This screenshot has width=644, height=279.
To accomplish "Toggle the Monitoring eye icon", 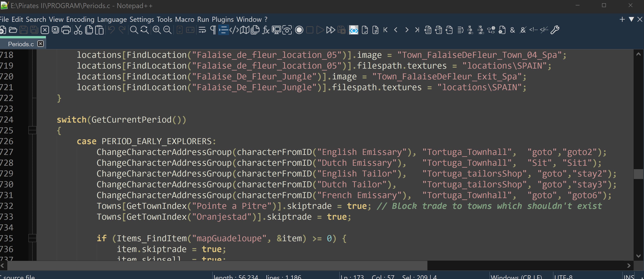I will pyautogui.click(x=287, y=30).
